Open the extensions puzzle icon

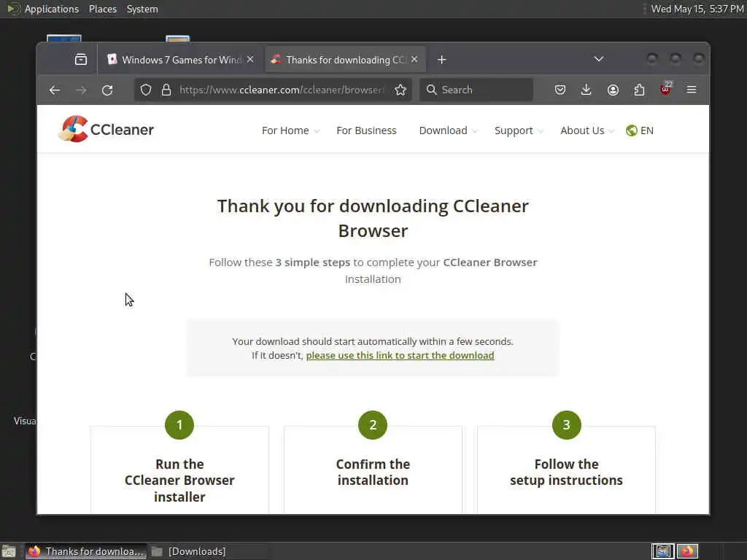point(639,90)
